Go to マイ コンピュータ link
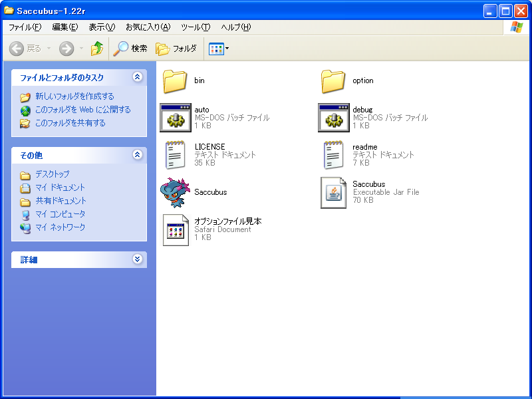 [x=60, y=214]
